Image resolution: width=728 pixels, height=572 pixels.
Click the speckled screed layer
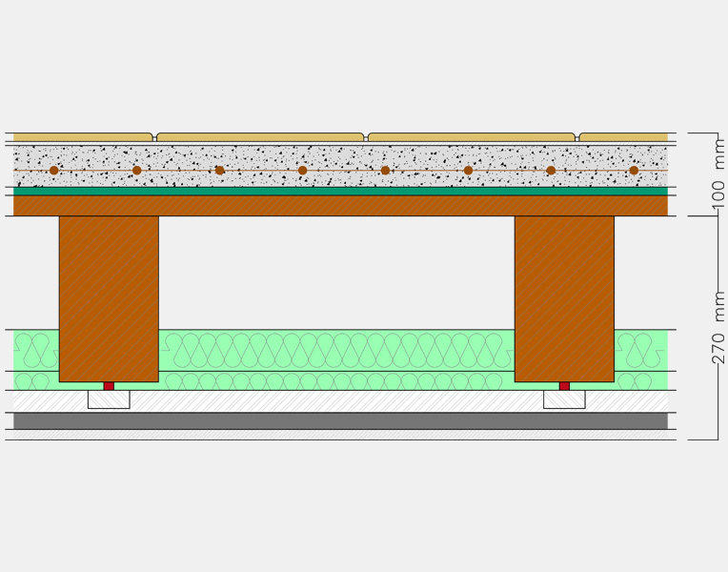pos(340,166)
